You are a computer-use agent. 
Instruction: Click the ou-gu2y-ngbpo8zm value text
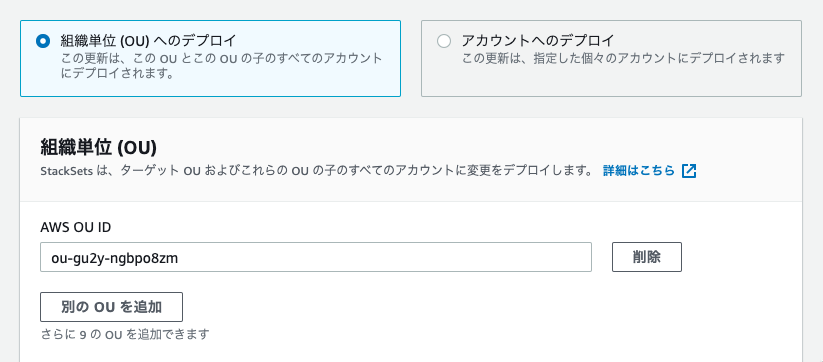coord(115,258)
